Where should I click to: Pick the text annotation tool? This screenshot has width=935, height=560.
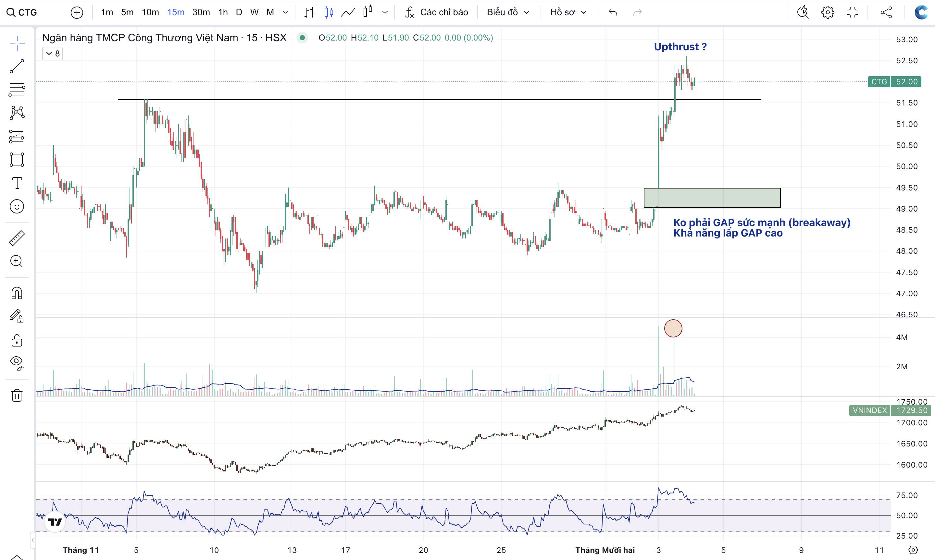tap(17, 183)
